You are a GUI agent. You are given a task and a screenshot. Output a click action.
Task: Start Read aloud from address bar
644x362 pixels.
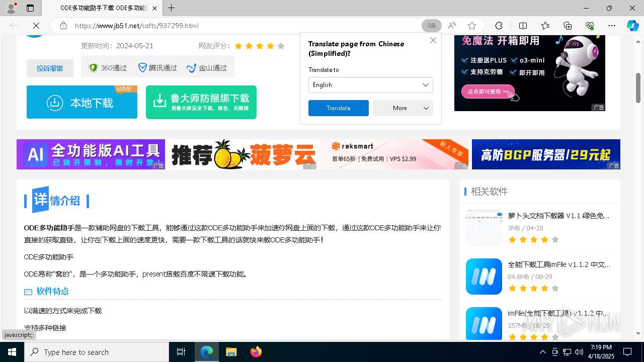point(452,26)
